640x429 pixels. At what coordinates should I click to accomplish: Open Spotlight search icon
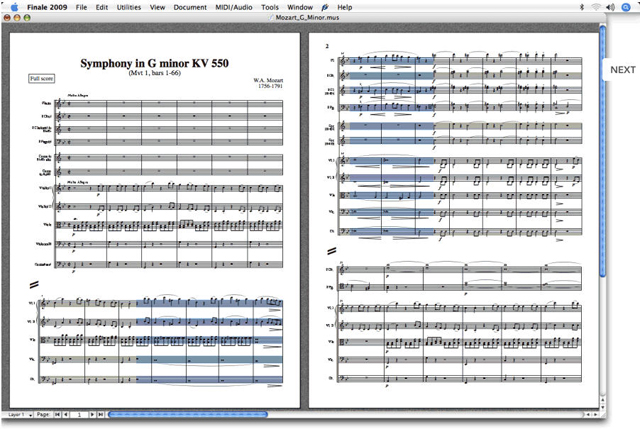[x=625, y=7]
